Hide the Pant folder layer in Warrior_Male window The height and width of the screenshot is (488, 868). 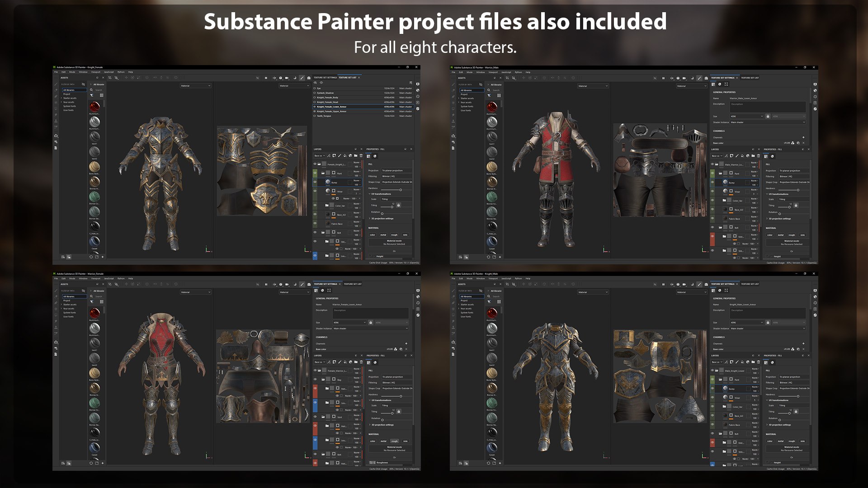712,173
